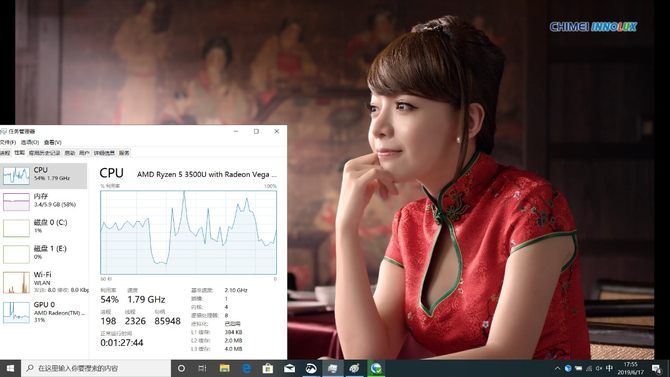Viewport: 670px width, 377px height.
Task: Open Cortana circle icon on taskbar
Action: click(181, 368)
